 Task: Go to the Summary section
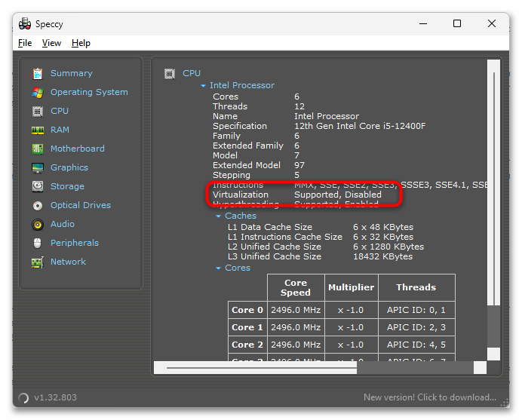pos(72,73)
